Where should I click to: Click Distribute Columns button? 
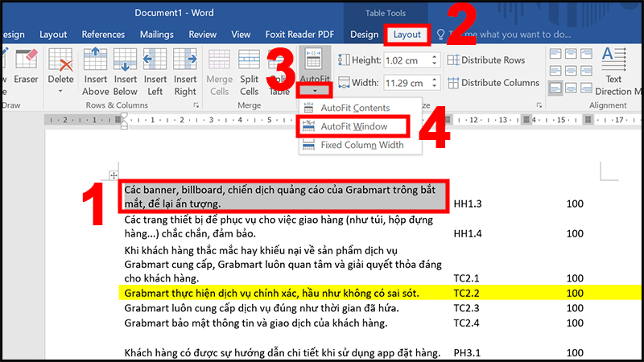coord(492,83)
